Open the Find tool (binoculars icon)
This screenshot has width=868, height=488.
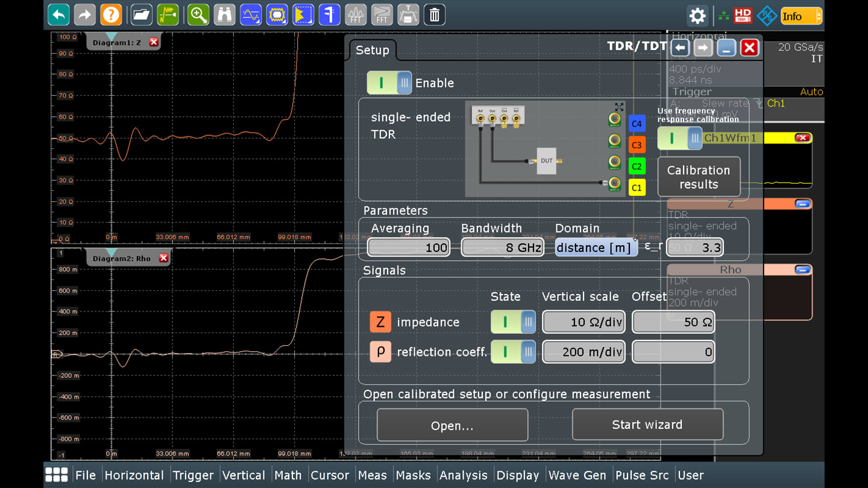coord(224,14)
